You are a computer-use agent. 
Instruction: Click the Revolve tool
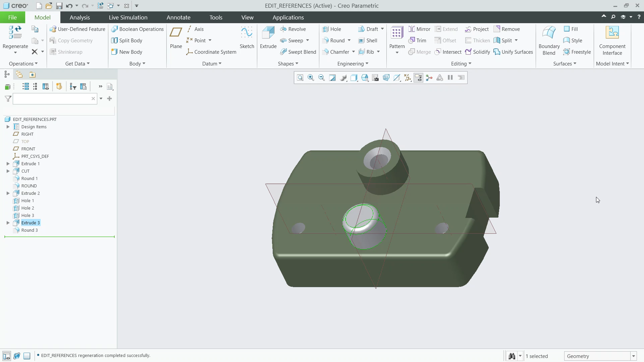tap(293, 29)
